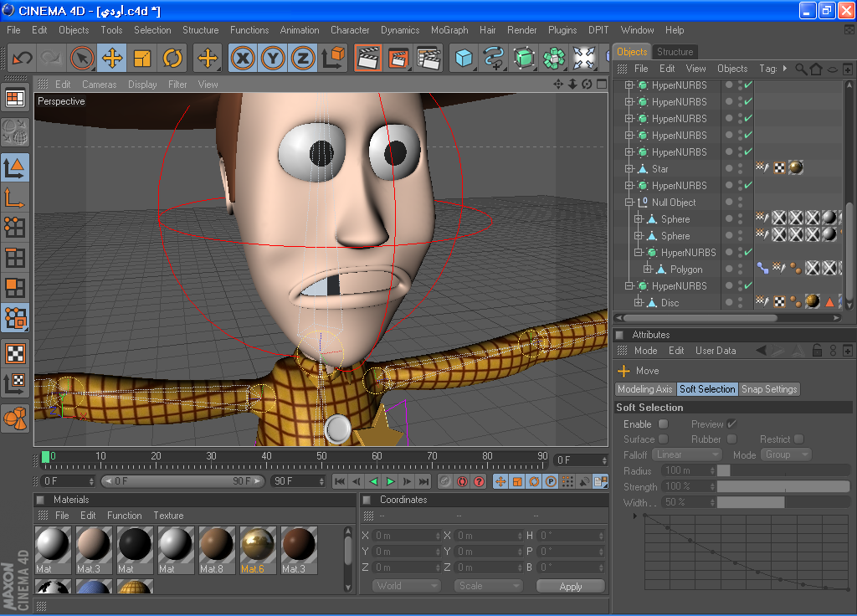Image resolution: width=857 pixels, height=616 pixels.
Task: Go to start of animation
Action: [340, 481]
